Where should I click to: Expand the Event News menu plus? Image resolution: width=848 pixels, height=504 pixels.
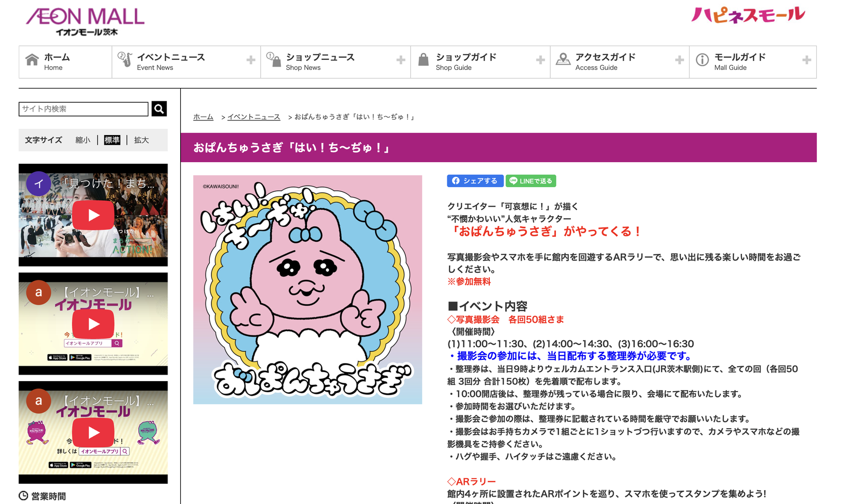pyautogui.click(x=251, y=60)
